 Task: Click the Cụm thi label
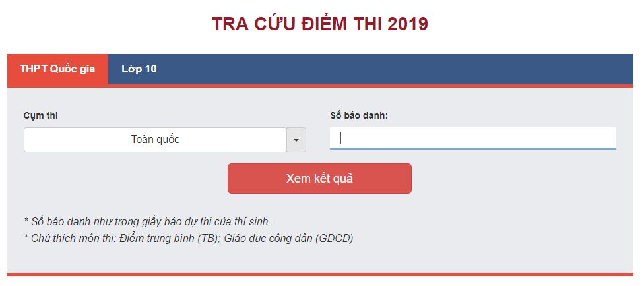coord(41,115)
